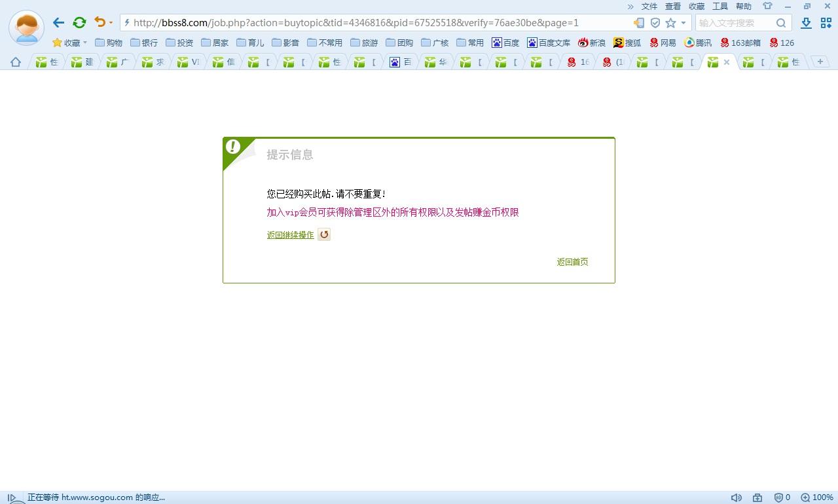
Task: Open the 工具 menu
Action: (720, 7)
